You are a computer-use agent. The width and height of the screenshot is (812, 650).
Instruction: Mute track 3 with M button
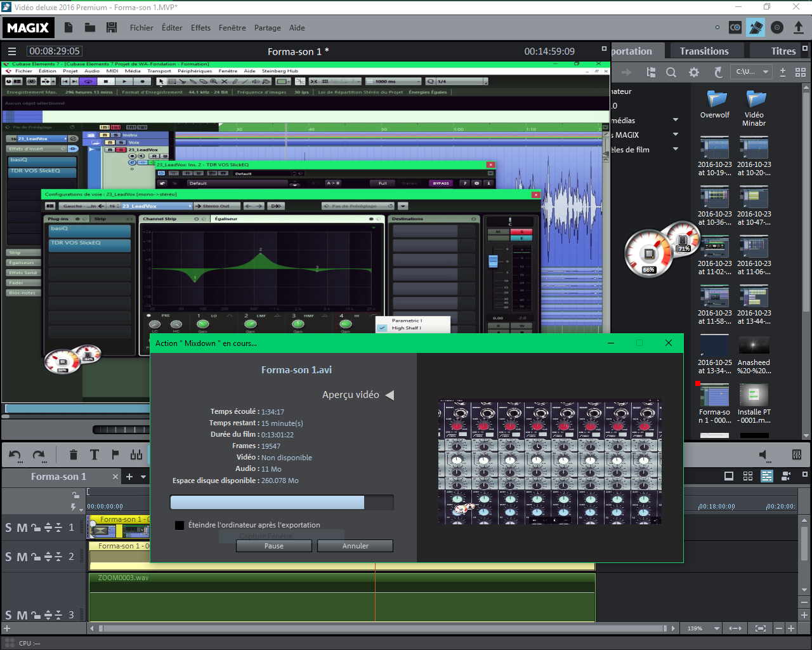tap(22, 615)
